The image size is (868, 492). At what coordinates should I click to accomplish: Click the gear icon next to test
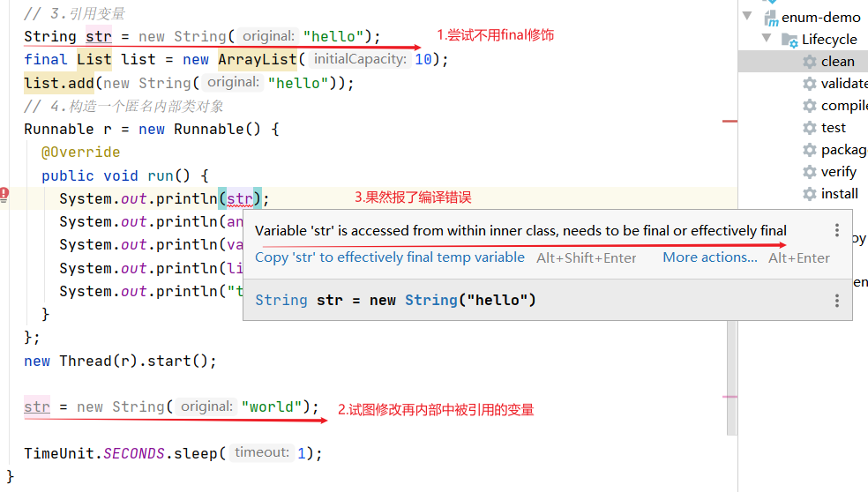pyautogui.click(x=809, y=128)
